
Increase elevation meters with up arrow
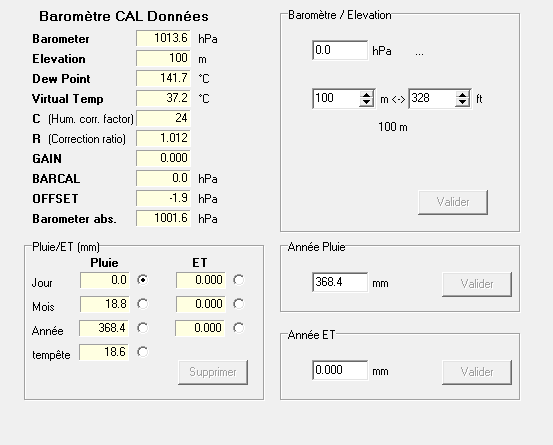[366, 95]
